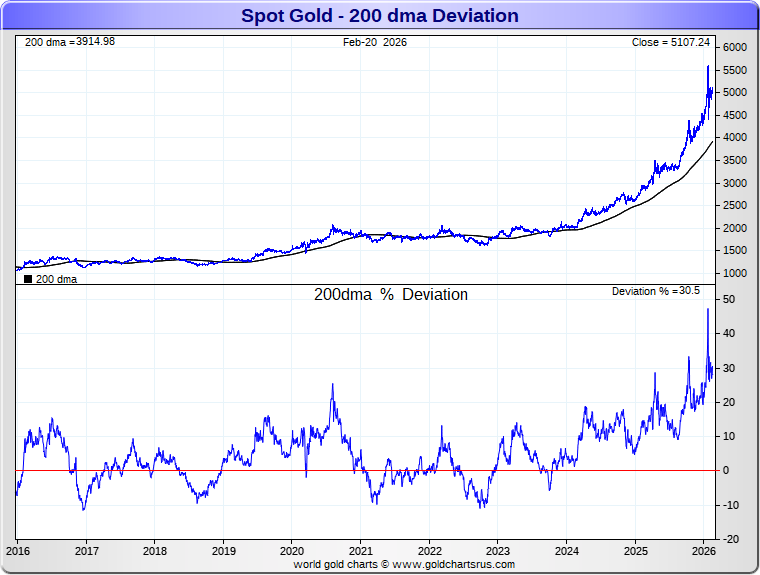The width and height of the screenshot is (760, 575).
Task: Click the 'Close = 5107.24' value label
Action: [671, 42]
